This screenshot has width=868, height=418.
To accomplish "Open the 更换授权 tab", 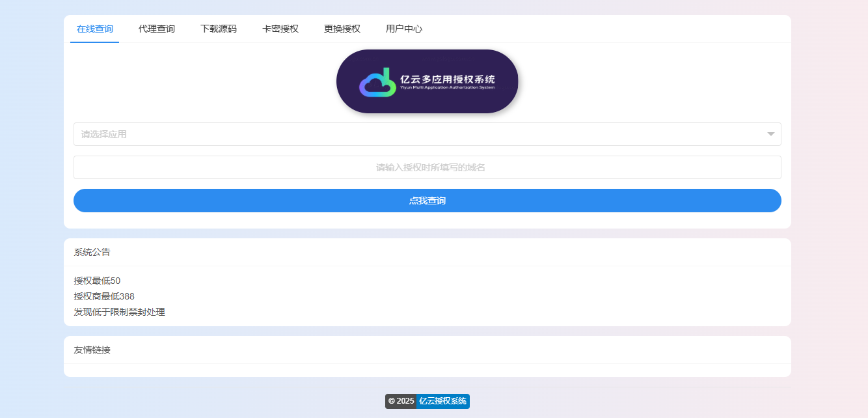I will [x=341, y=29].
